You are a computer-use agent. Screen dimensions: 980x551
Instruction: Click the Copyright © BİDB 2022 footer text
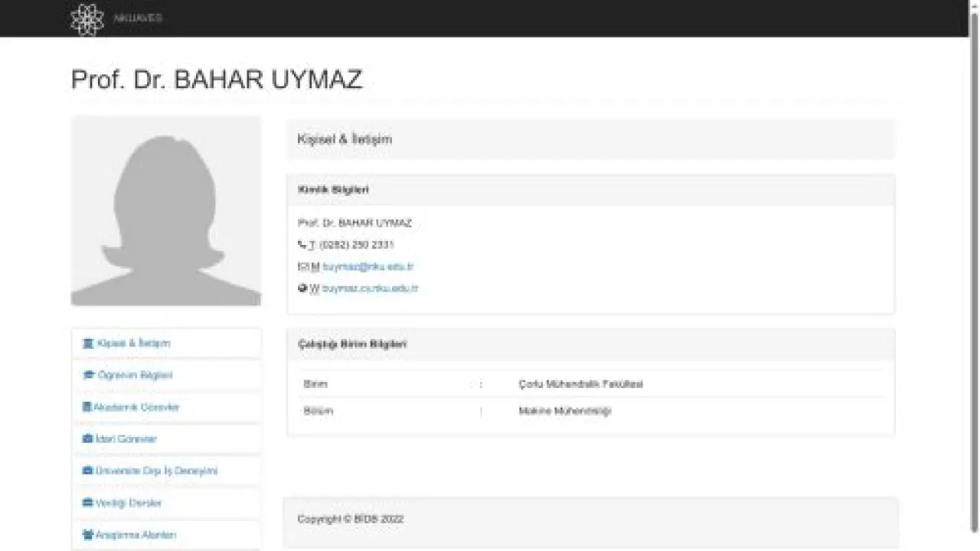(x=351, y=519)
